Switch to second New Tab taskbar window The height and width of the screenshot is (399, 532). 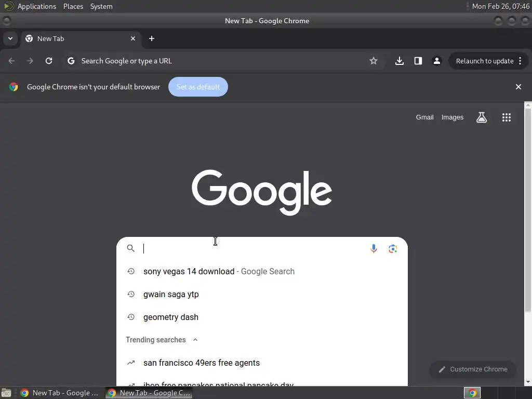(149, 393)
